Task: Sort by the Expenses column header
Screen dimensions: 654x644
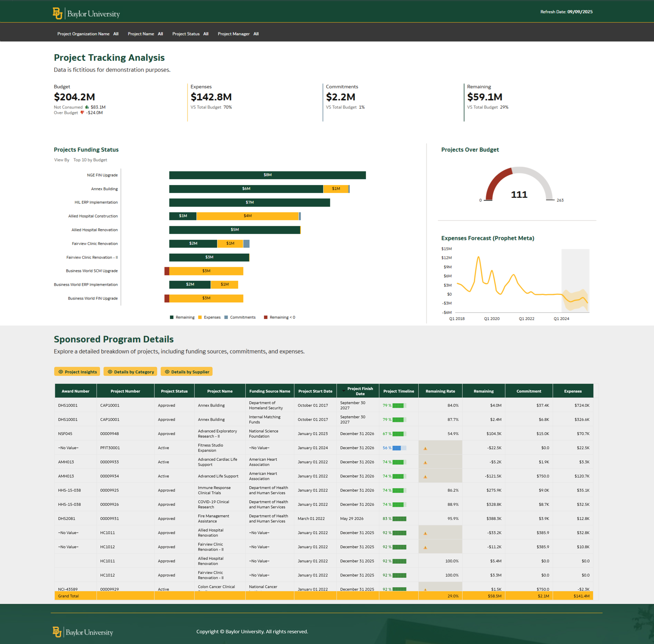Action: tap(573, 391)
